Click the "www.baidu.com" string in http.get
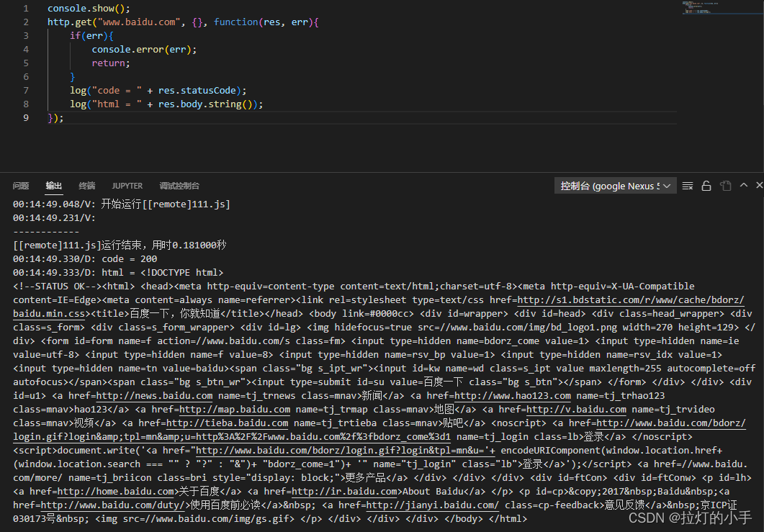This screenshot has height=532, width=764. [x=140, y=22]
